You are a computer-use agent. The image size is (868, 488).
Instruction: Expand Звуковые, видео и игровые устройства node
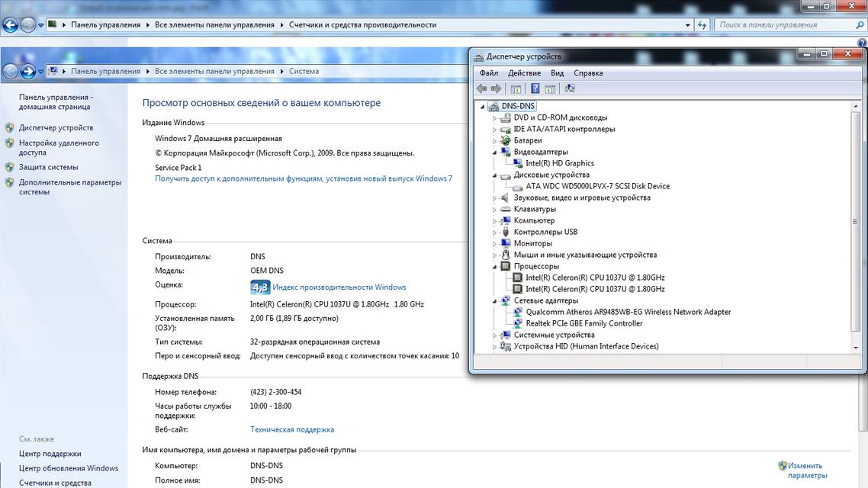point(494,198)
